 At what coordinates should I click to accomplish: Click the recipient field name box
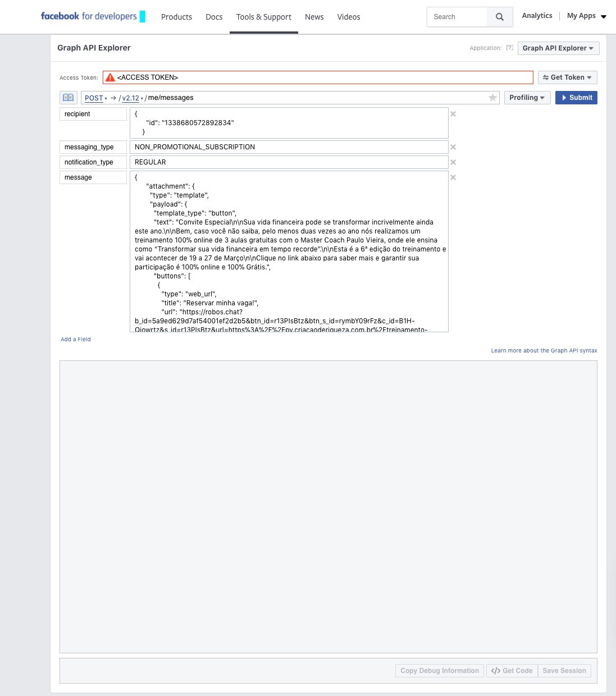coord(93,114)
